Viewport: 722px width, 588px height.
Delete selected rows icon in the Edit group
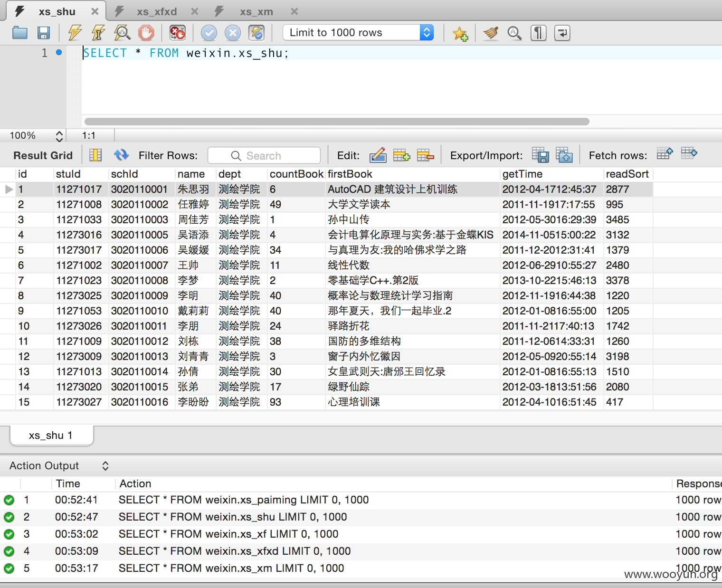426,155
